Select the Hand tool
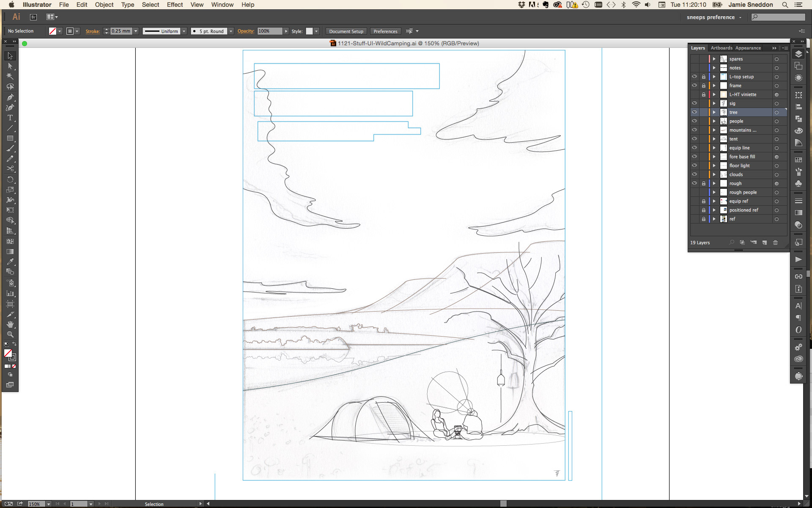Screen dimensions: 812x508 10,324
